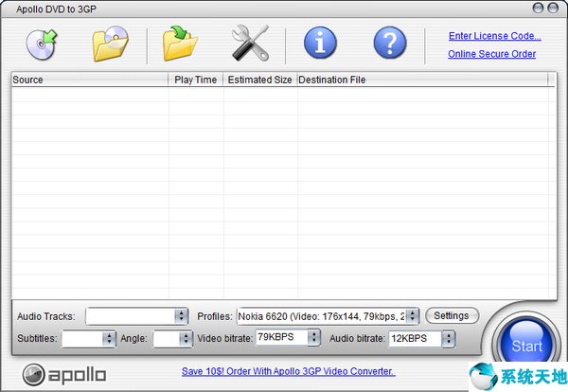Screen dimensions: 568x392
Task: Click the Save 10$ Apollo 3GP order link
Action: pyautogui.click(x=287, y=371)
